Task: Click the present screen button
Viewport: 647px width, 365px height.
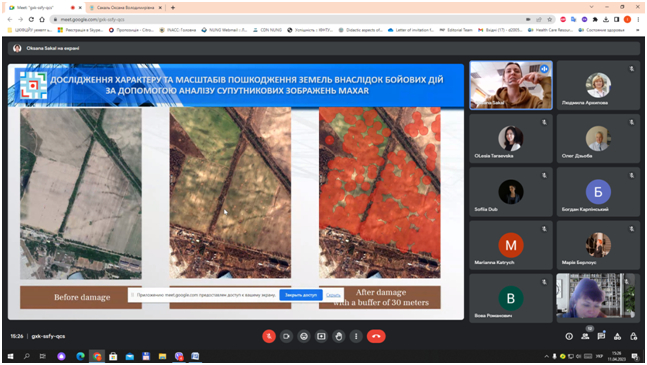Action: 321,336
